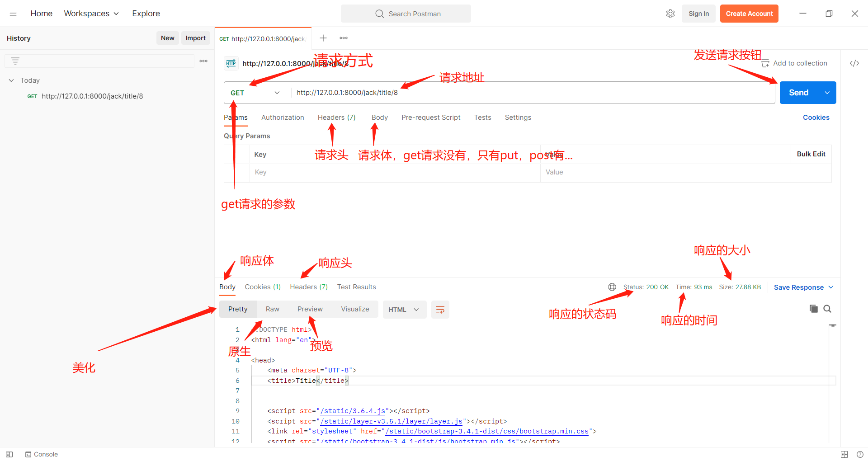Viewport: 868px width, 461px height.
Task: Click the query param Key field
Action: click(395, 172)
